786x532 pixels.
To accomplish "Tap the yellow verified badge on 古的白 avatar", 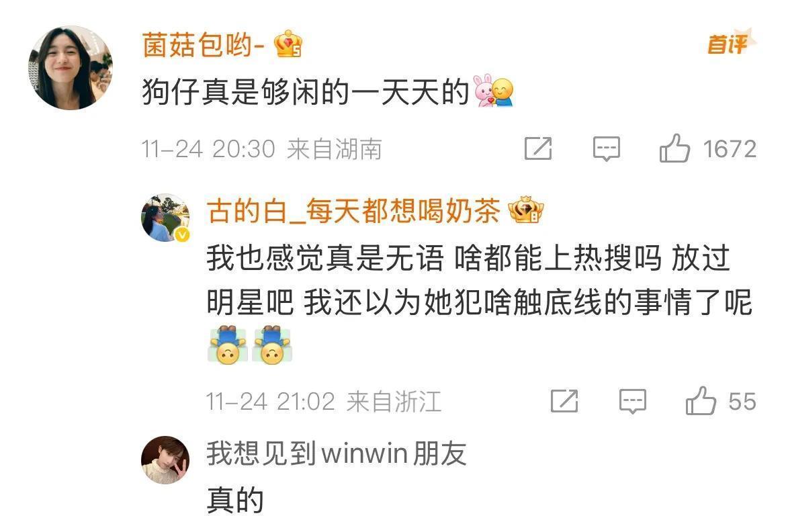I will [x=183, y=234].
